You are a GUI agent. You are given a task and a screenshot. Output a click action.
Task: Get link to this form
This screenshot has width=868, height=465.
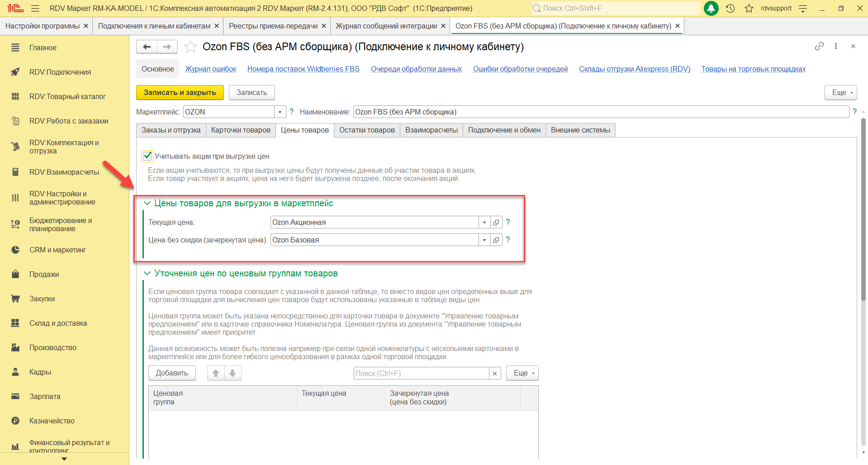point(819,46)
